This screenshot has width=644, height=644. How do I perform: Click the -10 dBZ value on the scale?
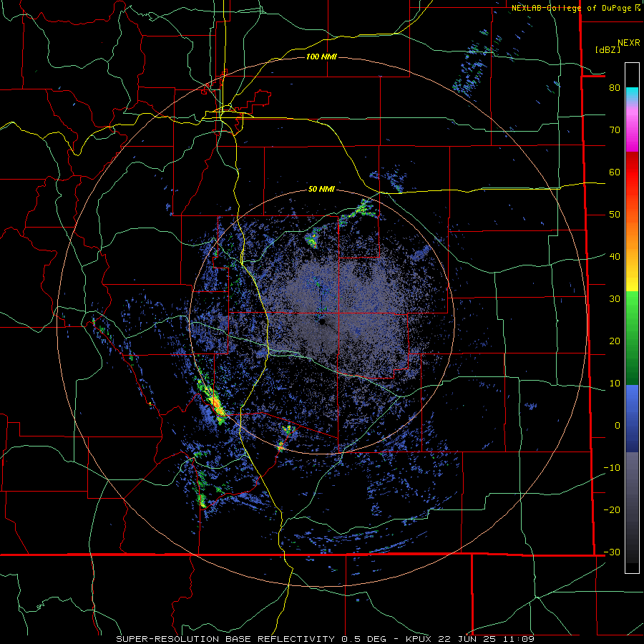coord(612,468)
